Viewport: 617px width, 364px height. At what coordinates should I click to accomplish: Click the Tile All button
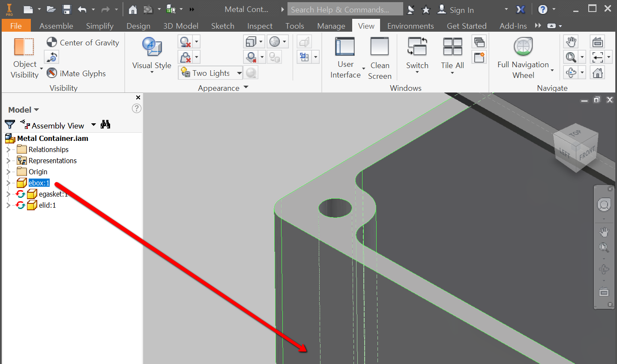click(x=452, y=54)
